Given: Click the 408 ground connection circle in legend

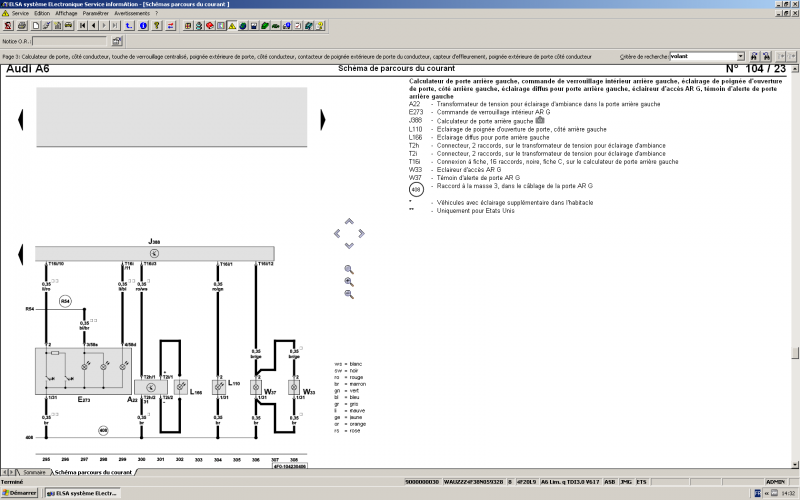Looking at the screenshot, I should [416, 190].
